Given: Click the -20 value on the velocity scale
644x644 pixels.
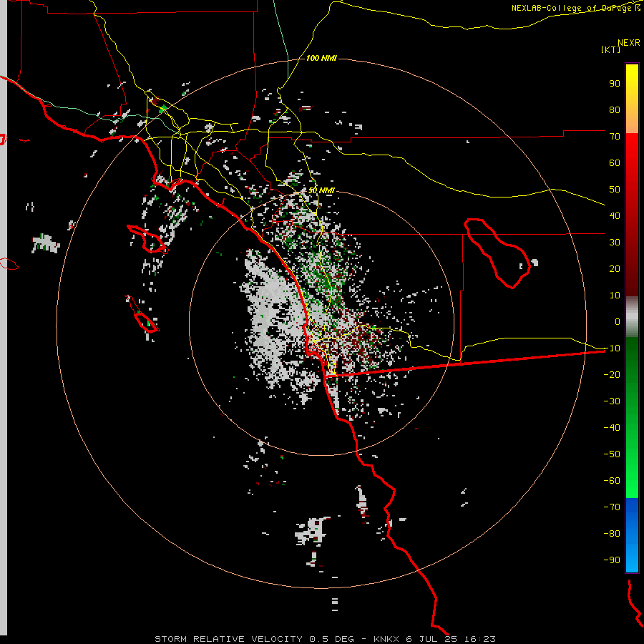Looking at the screenshot, I should coord(612,374).
